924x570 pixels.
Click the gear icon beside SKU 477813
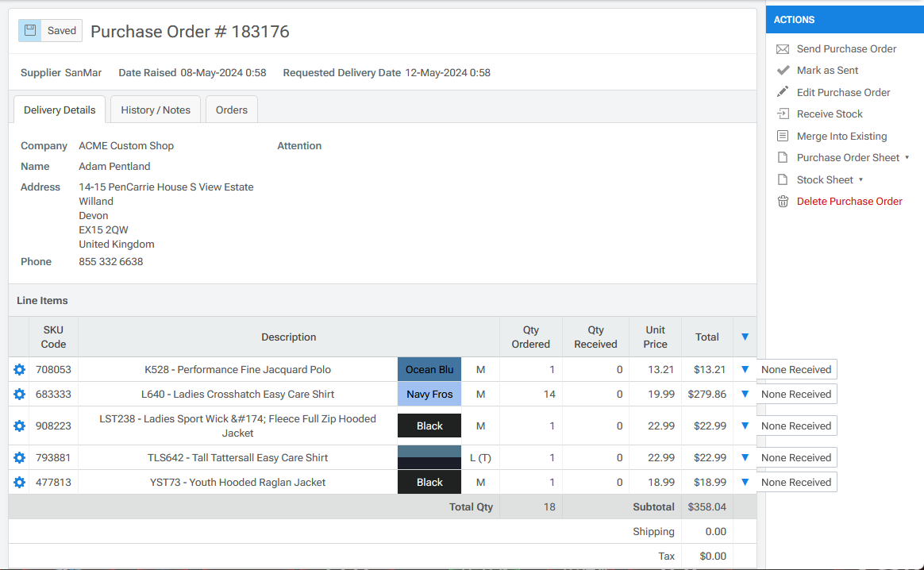(18, 482)
